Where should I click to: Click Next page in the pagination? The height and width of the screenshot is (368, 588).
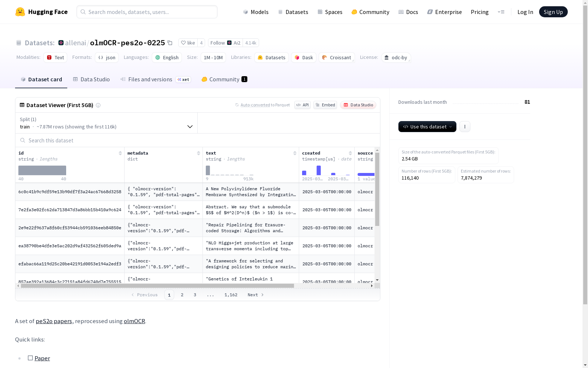pyautogui.click(x=256, y=295)
